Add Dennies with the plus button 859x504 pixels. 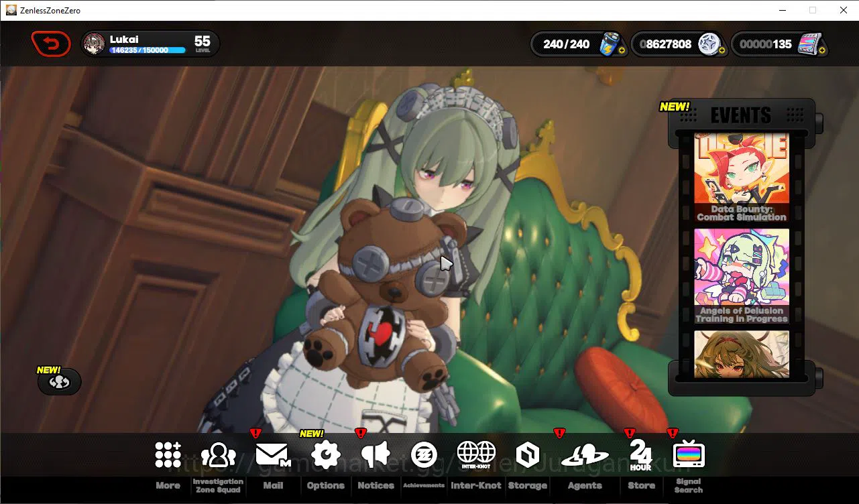[x=722, y=50]
